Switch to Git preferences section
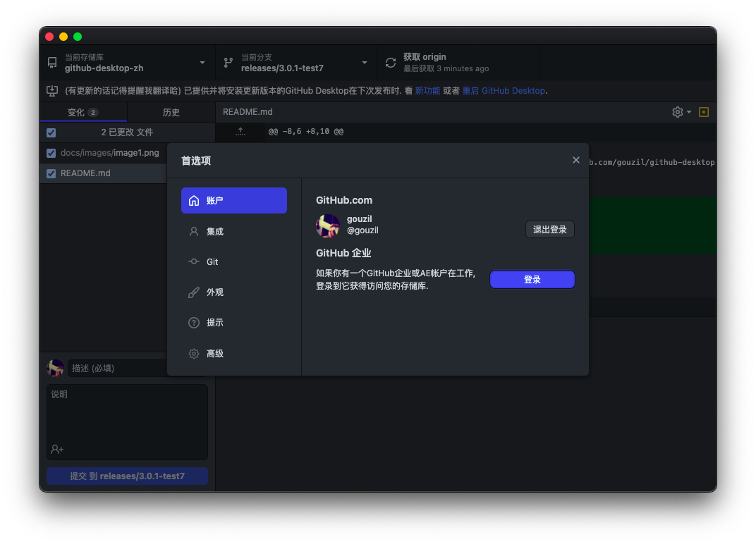This screenshot has width=756, height=544. [234, 261]
